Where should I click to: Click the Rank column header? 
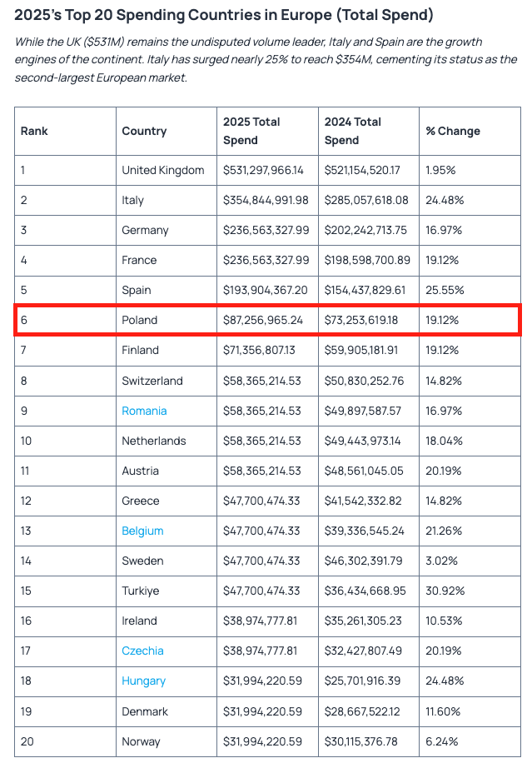pyautogui.click(x=34, y=131)
